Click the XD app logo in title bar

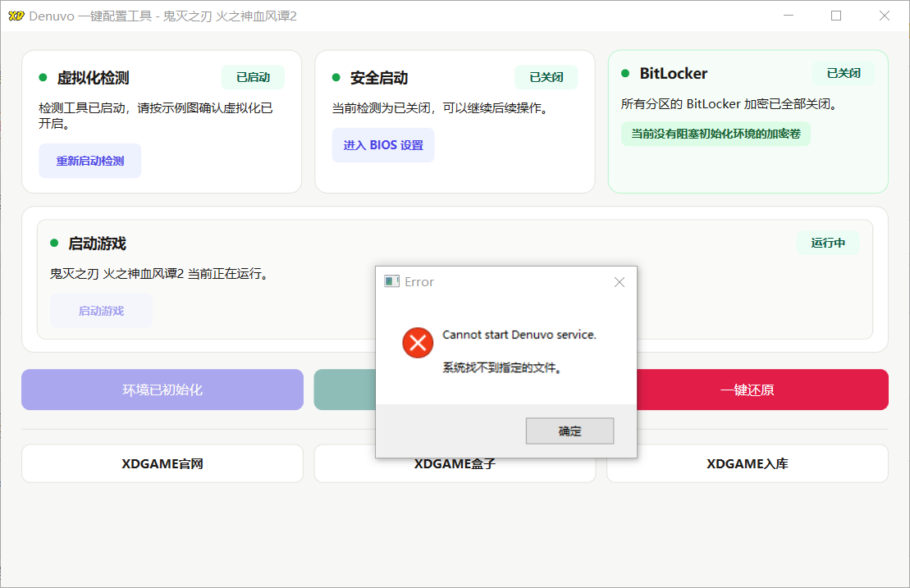point(16,16)
